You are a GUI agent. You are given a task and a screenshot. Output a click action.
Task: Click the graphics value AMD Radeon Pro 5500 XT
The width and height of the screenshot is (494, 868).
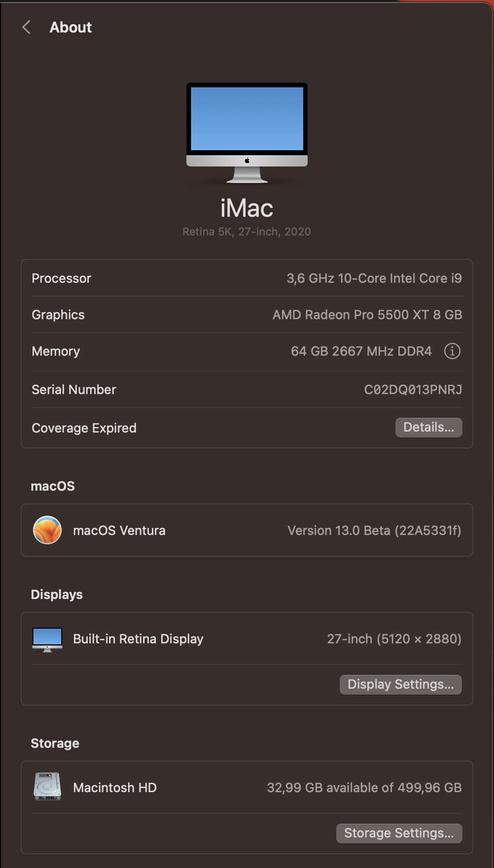pos(367,315)
